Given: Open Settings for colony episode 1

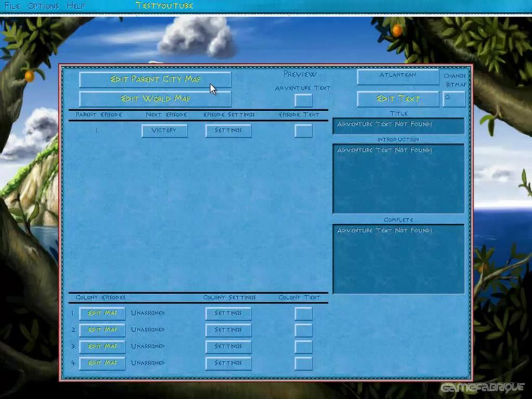Looking at the screenshot, I should coord(228,314).
